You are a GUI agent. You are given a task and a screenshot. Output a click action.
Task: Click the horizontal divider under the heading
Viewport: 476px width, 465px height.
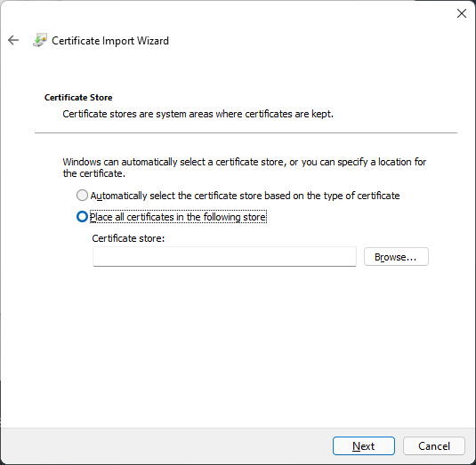[246, 132]
